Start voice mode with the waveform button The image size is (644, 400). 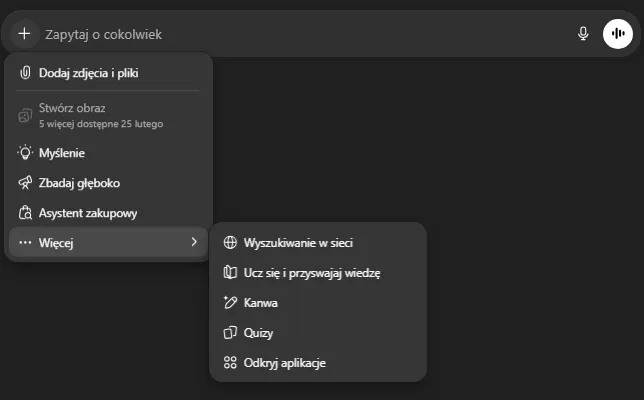617,34
